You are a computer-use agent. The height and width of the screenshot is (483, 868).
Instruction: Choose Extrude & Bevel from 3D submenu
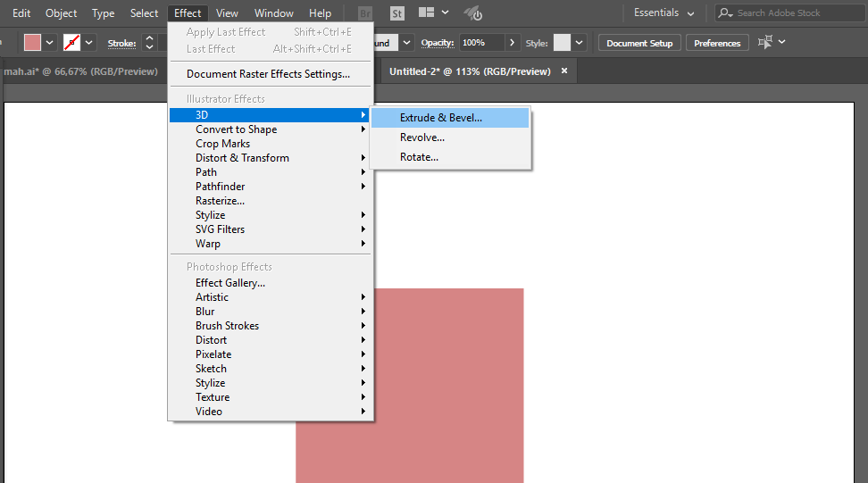click(440, 118)
